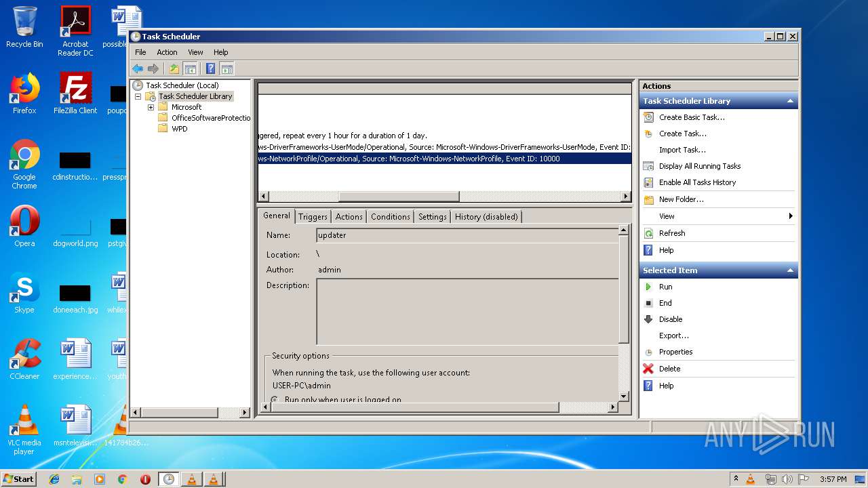The width and height of the screenshot is (868, 488).
Task: Switch to the Settings tab
Action: coord(433,217)
